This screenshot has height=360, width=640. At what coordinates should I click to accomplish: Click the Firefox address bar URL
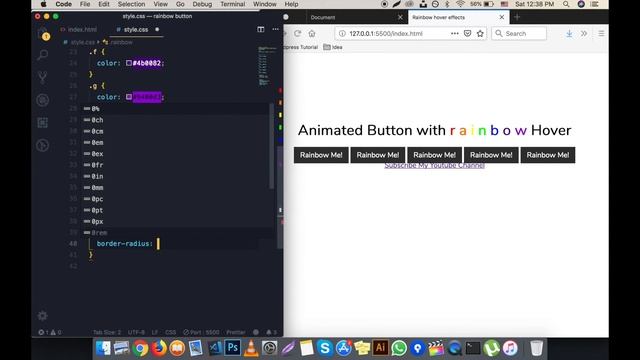click(x=386, y=33)
